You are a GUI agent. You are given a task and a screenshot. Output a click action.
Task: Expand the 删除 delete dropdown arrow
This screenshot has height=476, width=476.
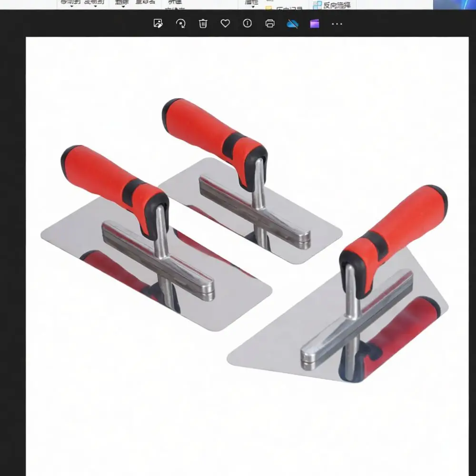tap(123, 6)
